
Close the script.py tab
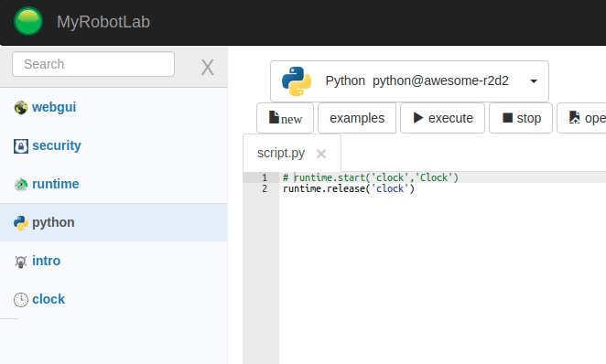tap(321, 154)
